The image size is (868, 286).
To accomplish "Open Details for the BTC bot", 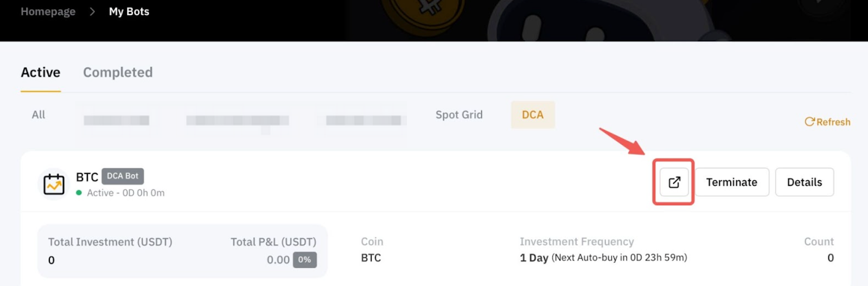I will tap(804, 182).
